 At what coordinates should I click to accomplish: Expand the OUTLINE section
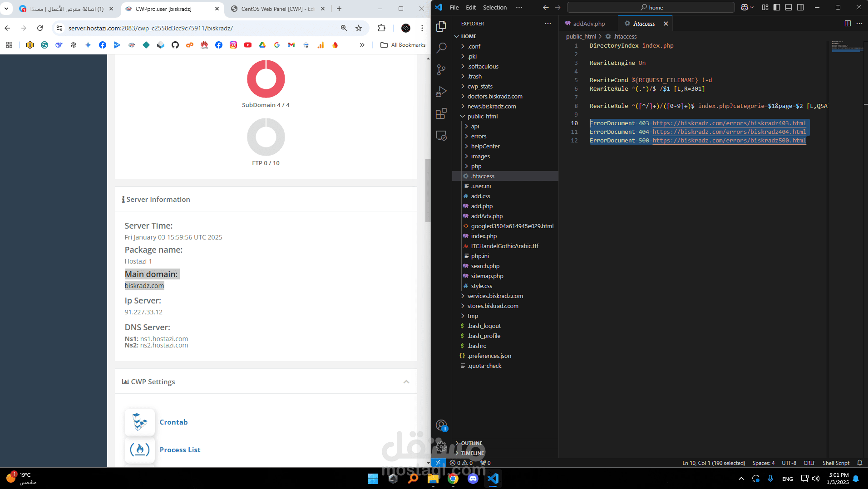point(471,443)
